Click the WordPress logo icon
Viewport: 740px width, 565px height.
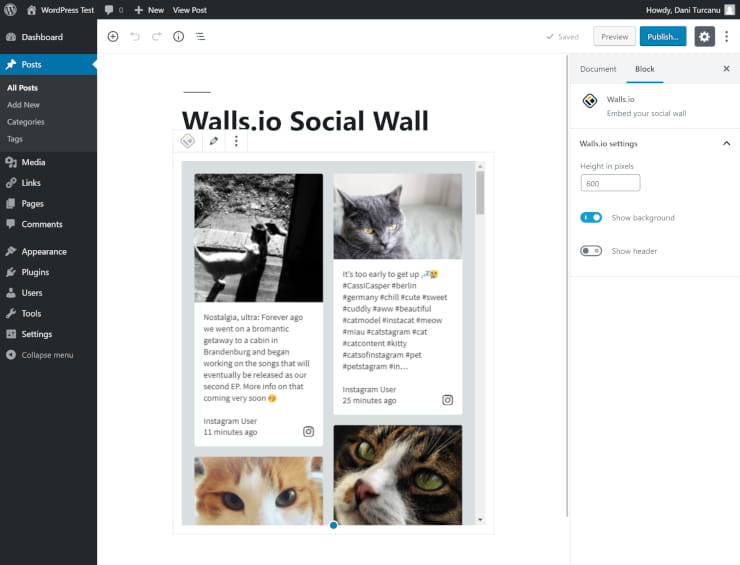tap(10, 10)
